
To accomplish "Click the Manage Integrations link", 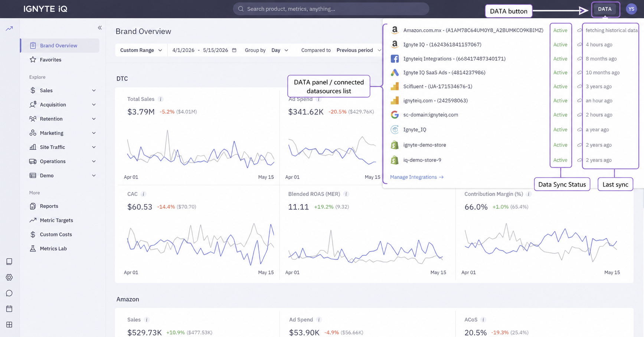I will (417, 177).
